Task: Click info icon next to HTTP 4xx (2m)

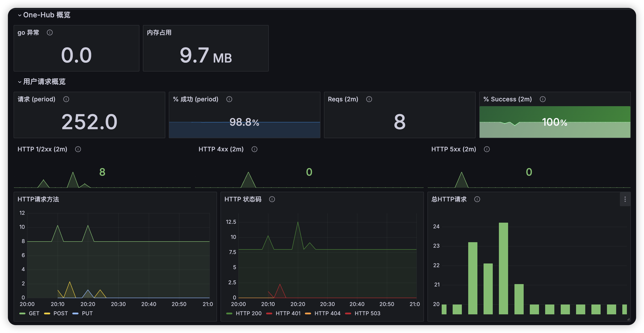Action: pos(254,149)
